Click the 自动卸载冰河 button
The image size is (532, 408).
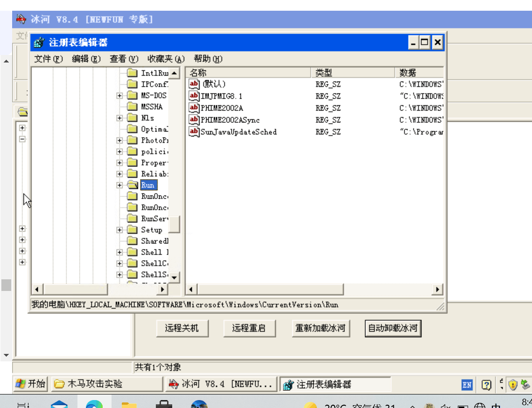pyautogui.click(x=393, y=328)
